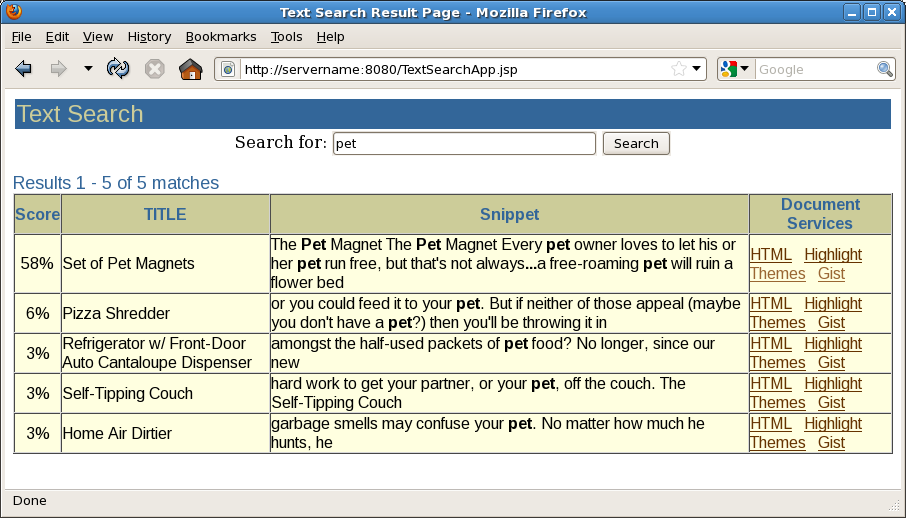The height and width of the screenshot is (518, 906).
Task: Click the browser Back arrow button
Action: click(24, 69)
